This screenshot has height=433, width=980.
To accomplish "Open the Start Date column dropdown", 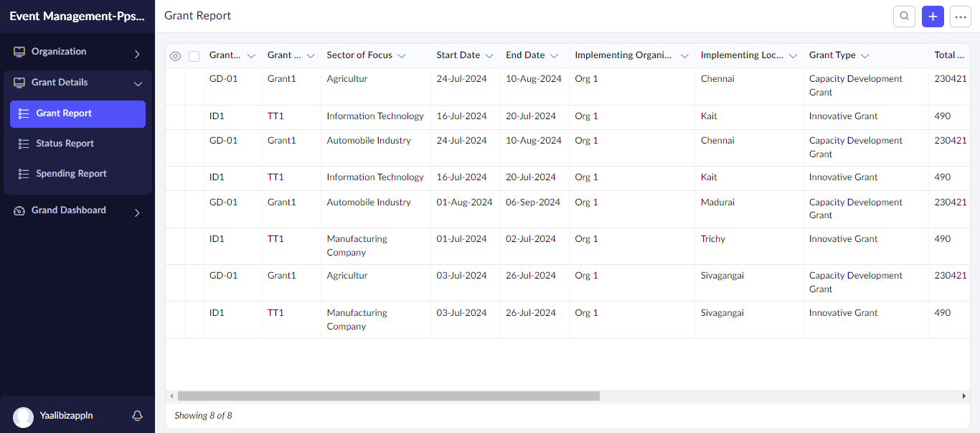I will 489,56.
